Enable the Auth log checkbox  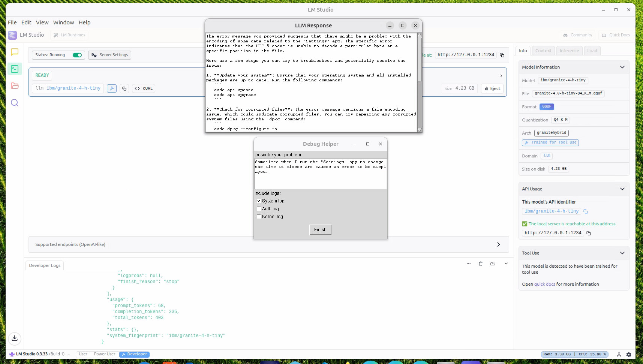click(259, 209)
